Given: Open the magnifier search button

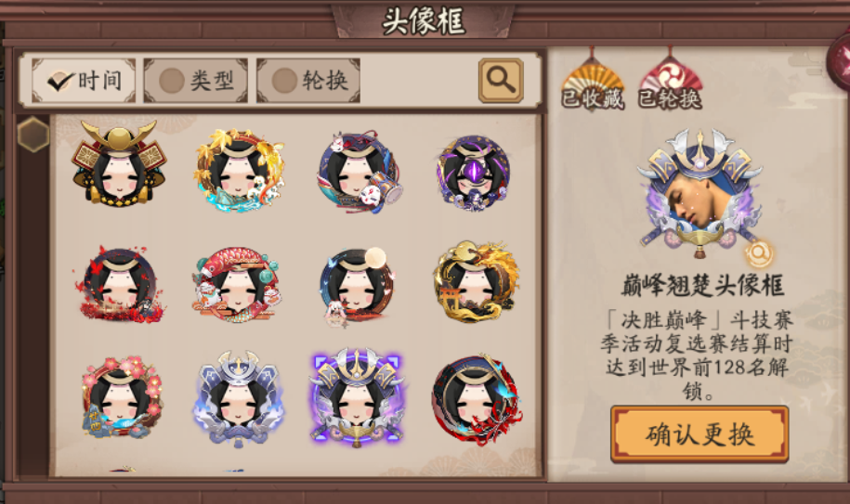Looking at the screenshot, I should coord(501,81).
